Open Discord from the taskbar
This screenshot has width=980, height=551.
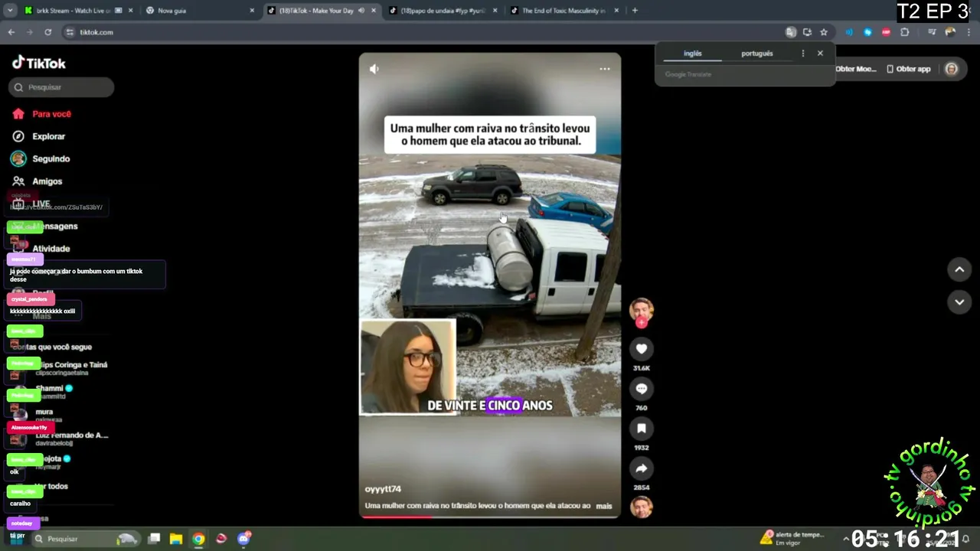(x=244, y=539)
